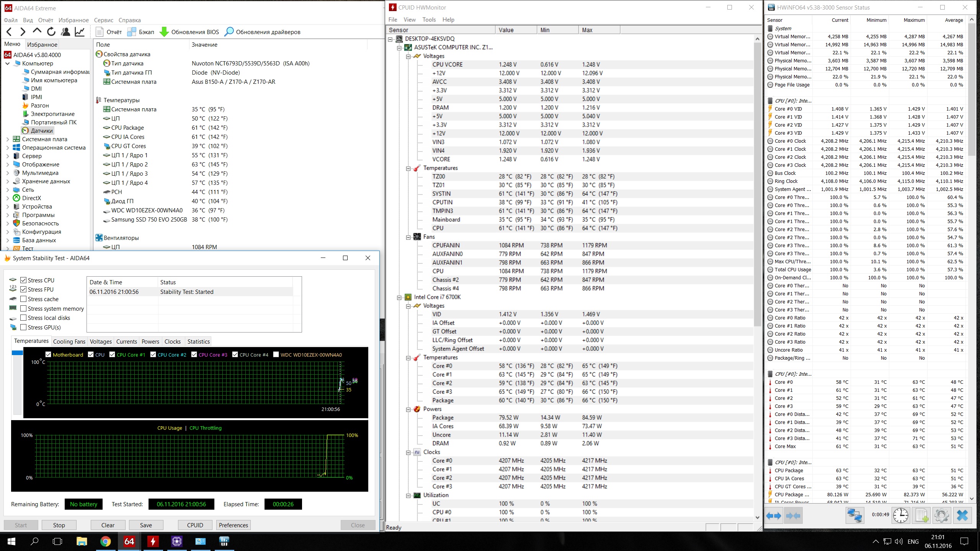Click the AIDA64 refresh toolbar icon
980x551 pixels.
click(x=51, y=32)
